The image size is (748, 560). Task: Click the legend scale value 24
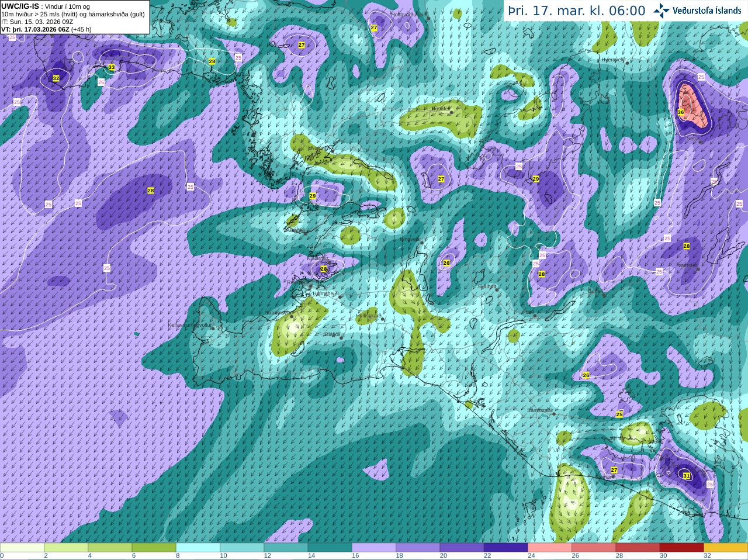click(531, 556)
